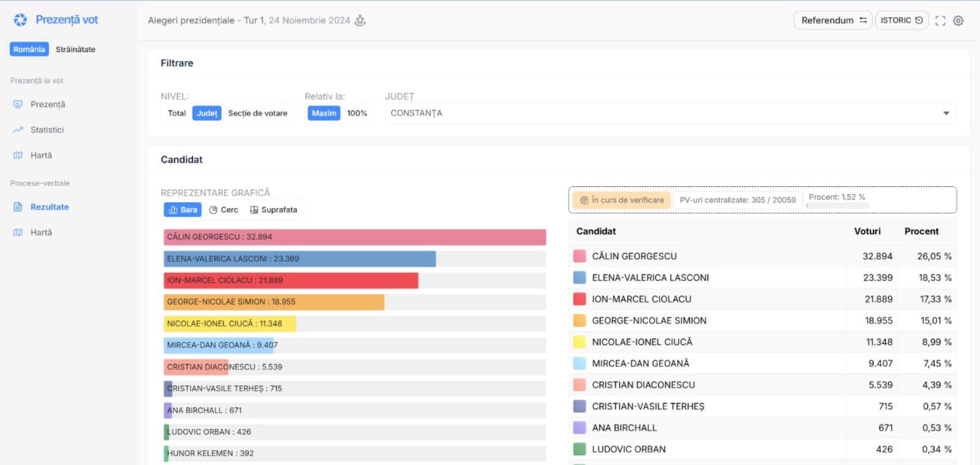980x465 pixels.
Task: Click MIRCEA-DAN GEOANĂ name in the table
Action: pyautogui.click(x=641, y=363)
